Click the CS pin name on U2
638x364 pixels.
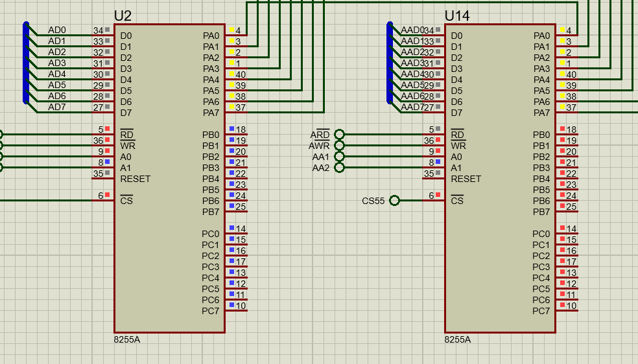click(126, 200)
